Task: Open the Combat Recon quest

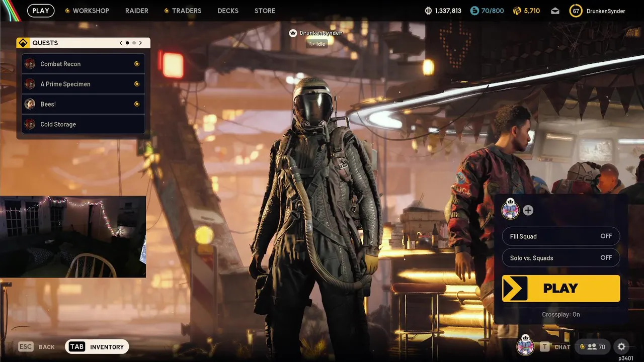Action: (84, 64)
